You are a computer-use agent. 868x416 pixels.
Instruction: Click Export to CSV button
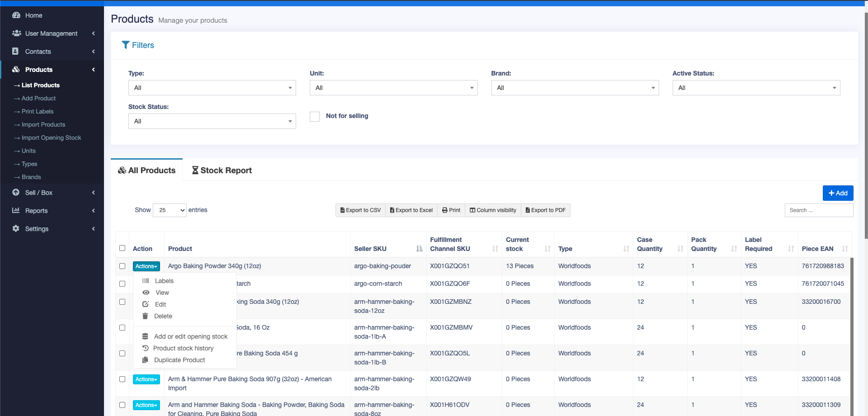[360, 210]
